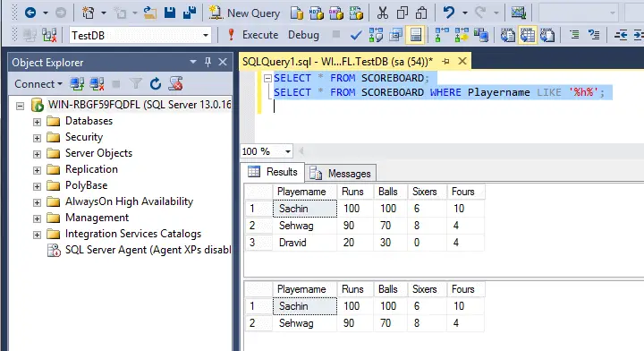Image resolution: width=644 pixels, height=351 pixels.
Task: Click the Undo arrow icon
Action: (x=449, y=13)
